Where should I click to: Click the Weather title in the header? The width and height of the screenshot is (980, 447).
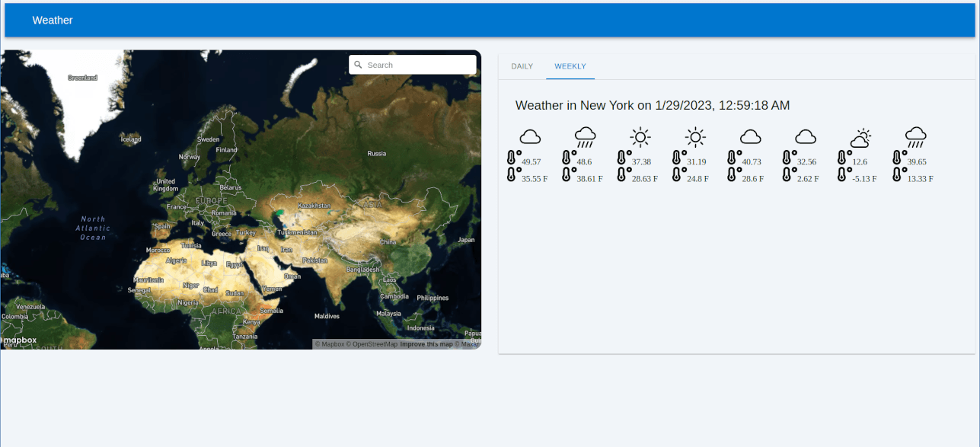click(x=53, y=20)
